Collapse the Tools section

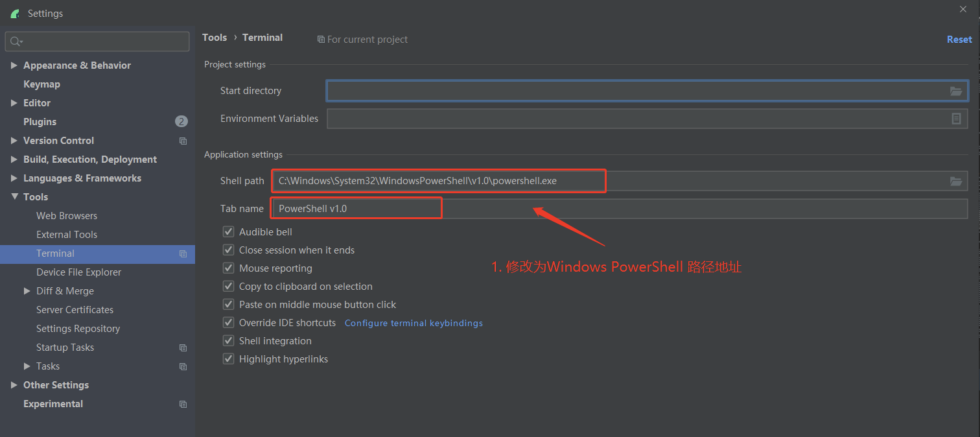click(14, 196)
